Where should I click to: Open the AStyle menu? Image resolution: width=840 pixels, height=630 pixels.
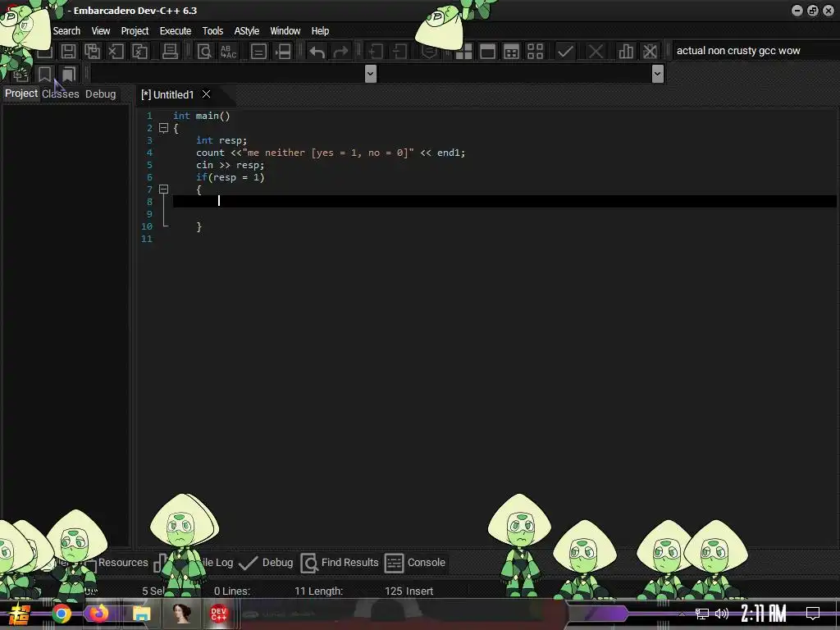(x=246, y=31)
